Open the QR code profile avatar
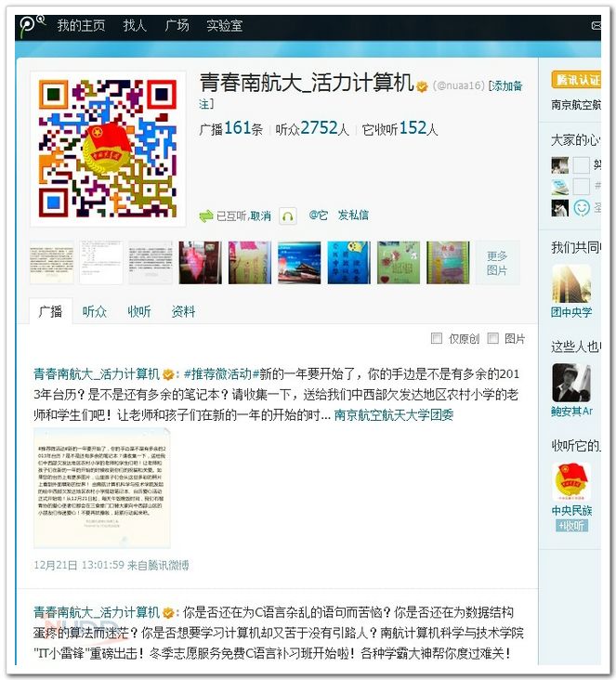 click(x=108, y=149)
